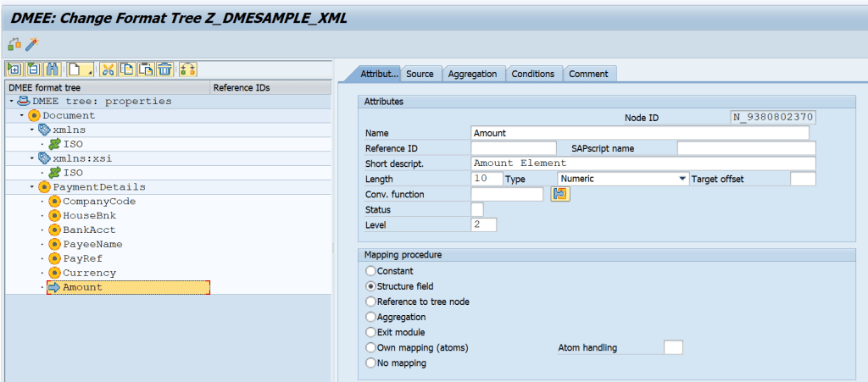Click the BankAcct node icon

tap(54, 230)
